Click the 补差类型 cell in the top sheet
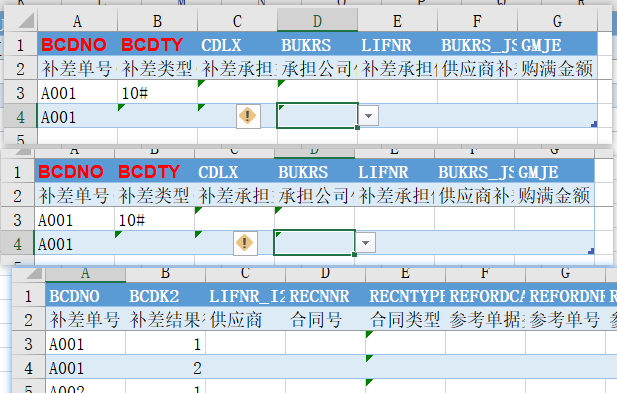The width and height of the screenshot is (617, 393). [x=157, y=68]
